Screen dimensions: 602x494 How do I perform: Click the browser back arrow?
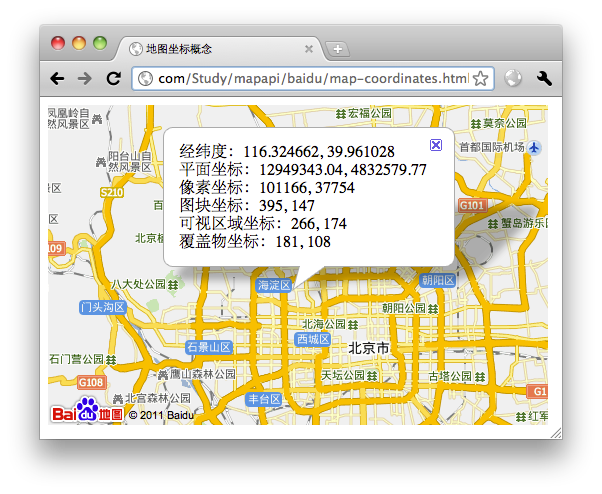[58, 79]
